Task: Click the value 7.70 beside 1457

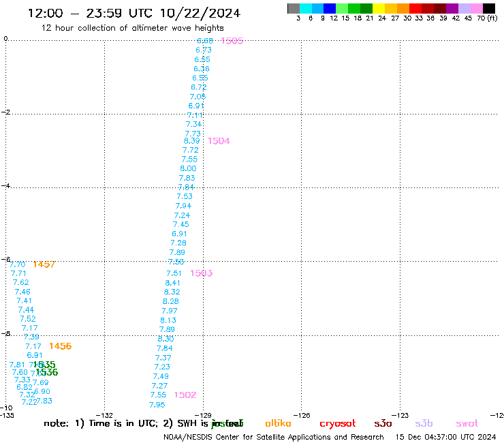Action: [x=17, y=264]
